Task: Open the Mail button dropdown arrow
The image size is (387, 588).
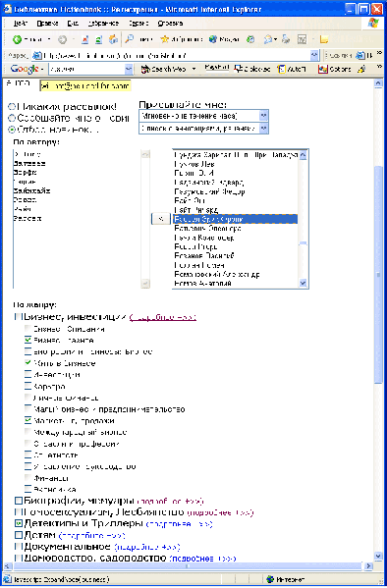Action: click(x=276, y=39)
